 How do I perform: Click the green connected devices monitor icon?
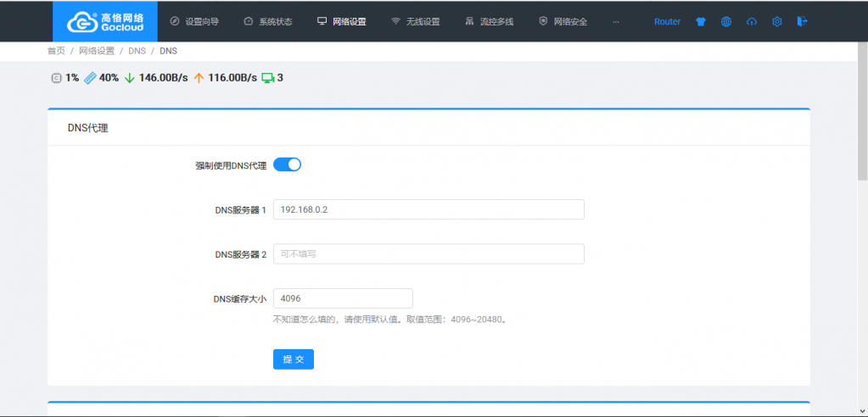coord(268,78)
